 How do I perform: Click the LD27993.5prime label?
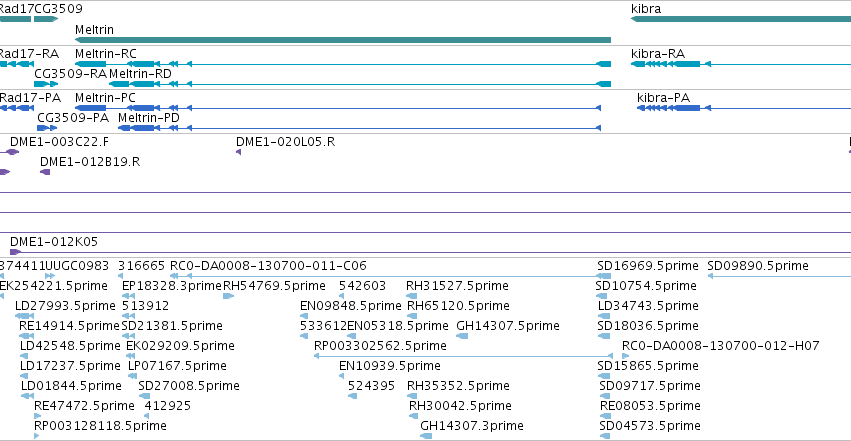tap(65, 306)
